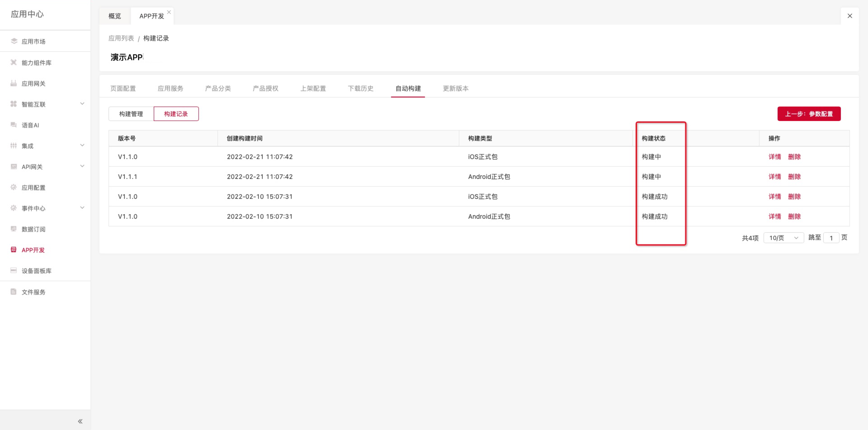
Task: Click the 应用市场 sidebar icon
Action: pyautogui.click(x=14, y=41)
